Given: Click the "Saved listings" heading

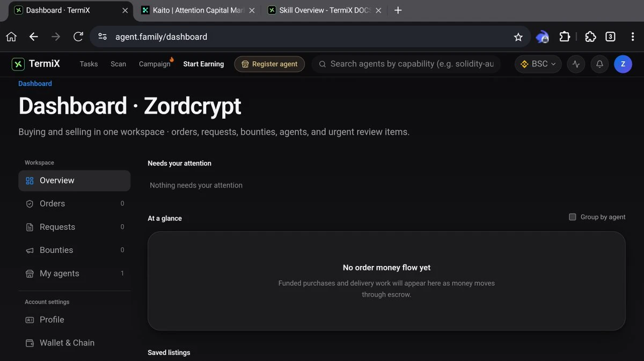Looking at the screenshot, I should (x=169, y=353).
